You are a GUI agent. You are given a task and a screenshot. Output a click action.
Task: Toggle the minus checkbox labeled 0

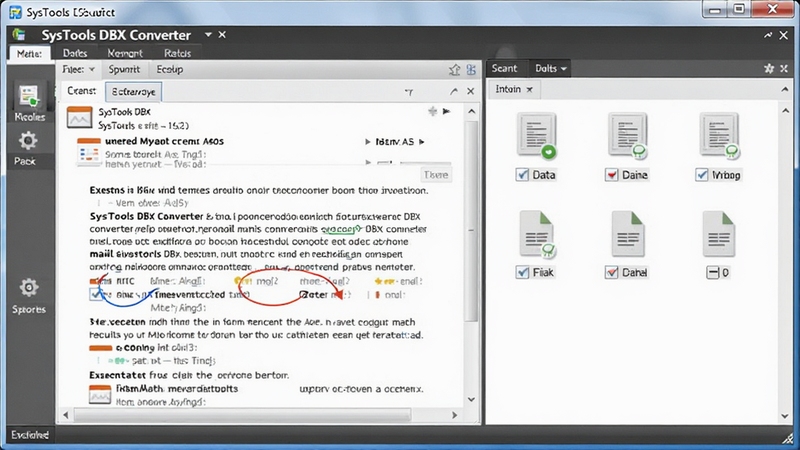pos(712,272)
